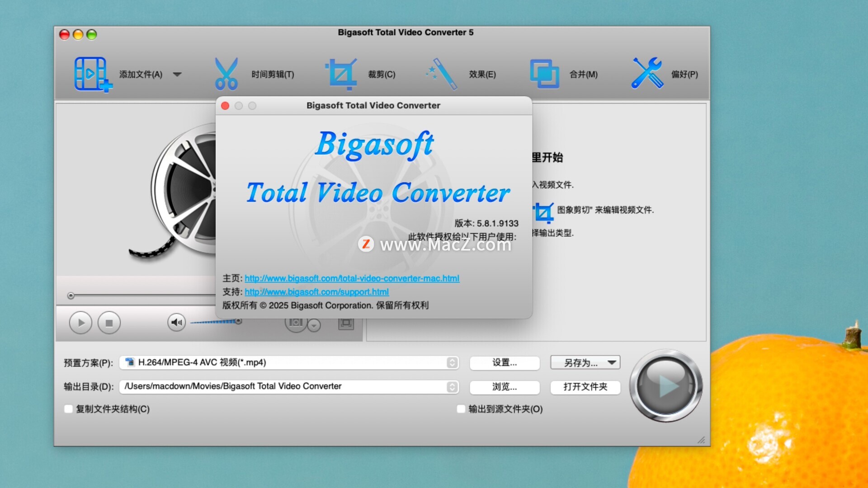Open Preferences wrench icon
868x488 pixels.
tap(647, 73)
